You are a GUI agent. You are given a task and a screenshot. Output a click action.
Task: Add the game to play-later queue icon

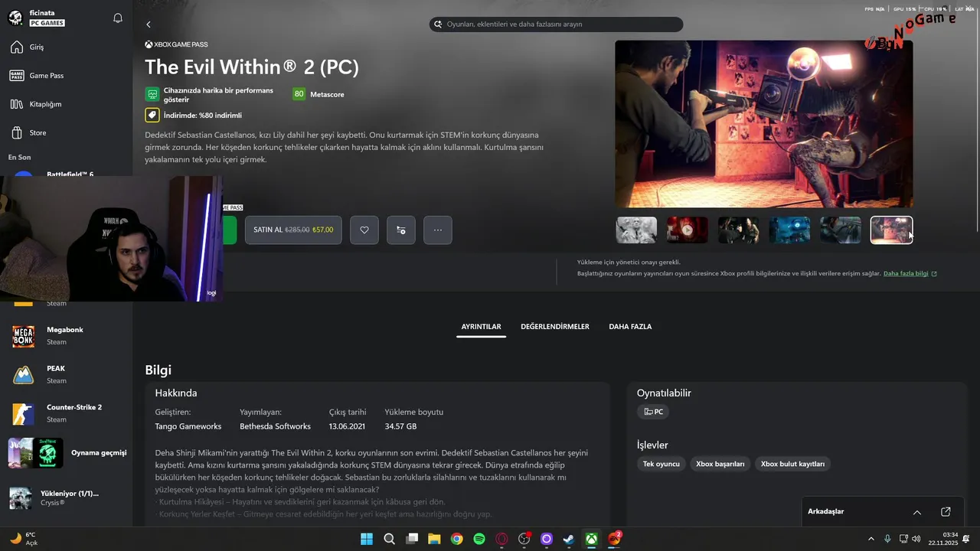click(401, 230)
